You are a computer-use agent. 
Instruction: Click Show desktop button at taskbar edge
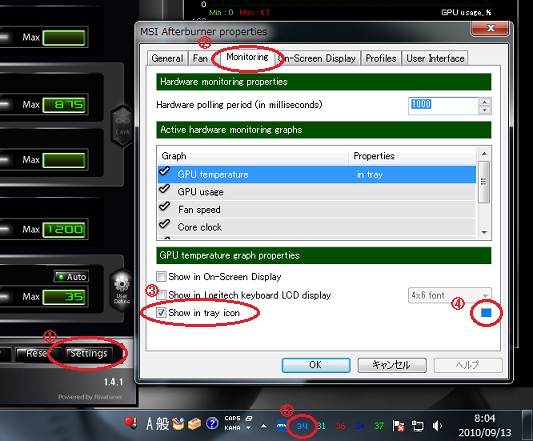(x=527, y=426)
